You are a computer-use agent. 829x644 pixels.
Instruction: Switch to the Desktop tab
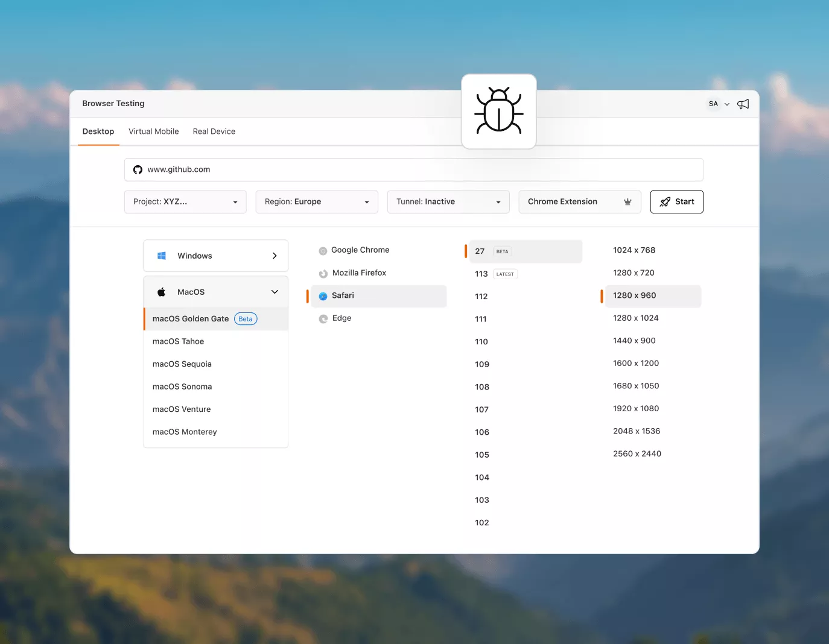pyautogui.click(x=98, y=131)
